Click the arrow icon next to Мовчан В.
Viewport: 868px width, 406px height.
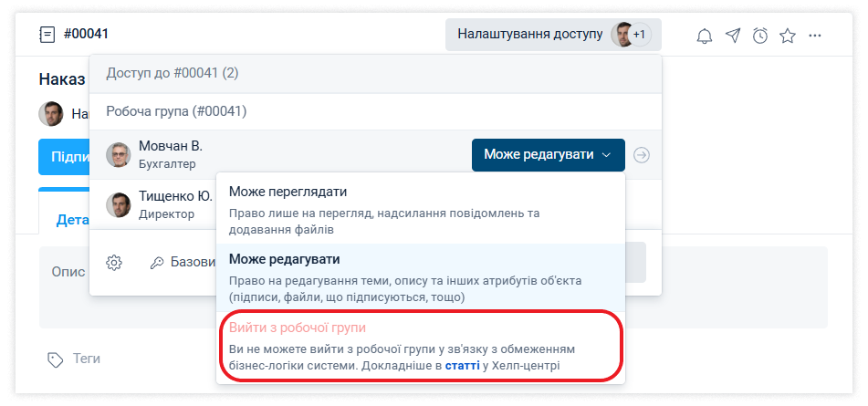642,155
